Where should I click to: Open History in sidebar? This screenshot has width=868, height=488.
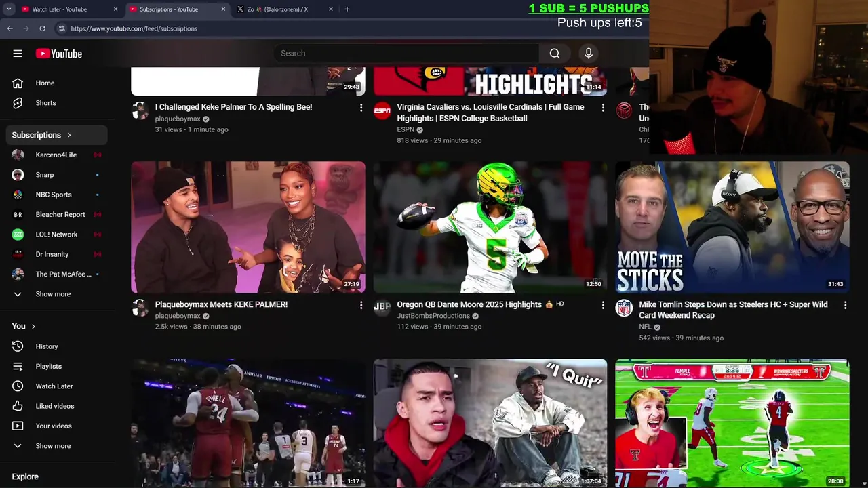click(56, 346)
